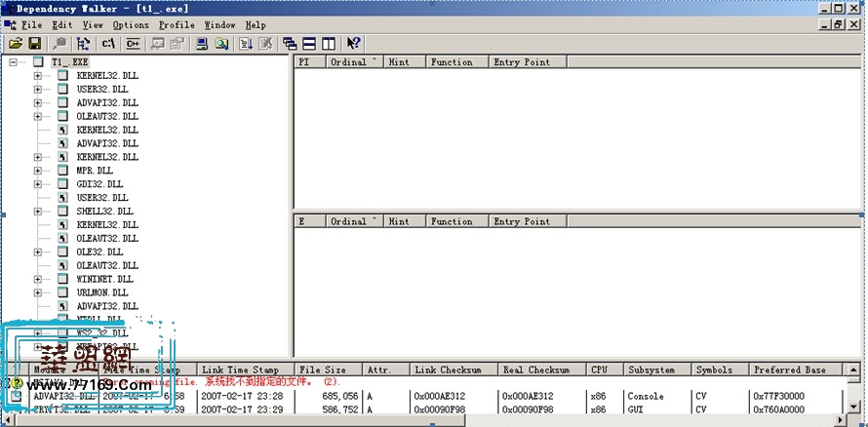
Task: Toggle the Auto Expand tree button
Action: click(x=83, y=43)
